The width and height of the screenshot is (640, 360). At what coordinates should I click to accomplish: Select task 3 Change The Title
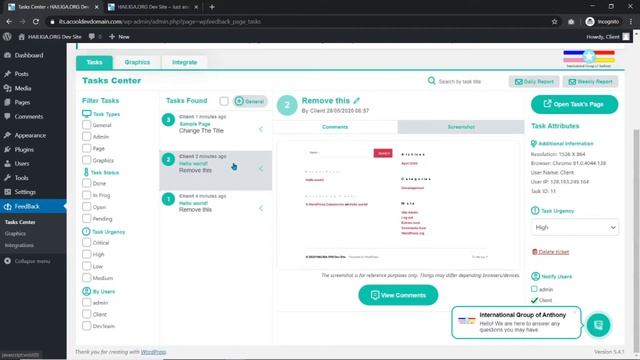[x=216, y=131]
